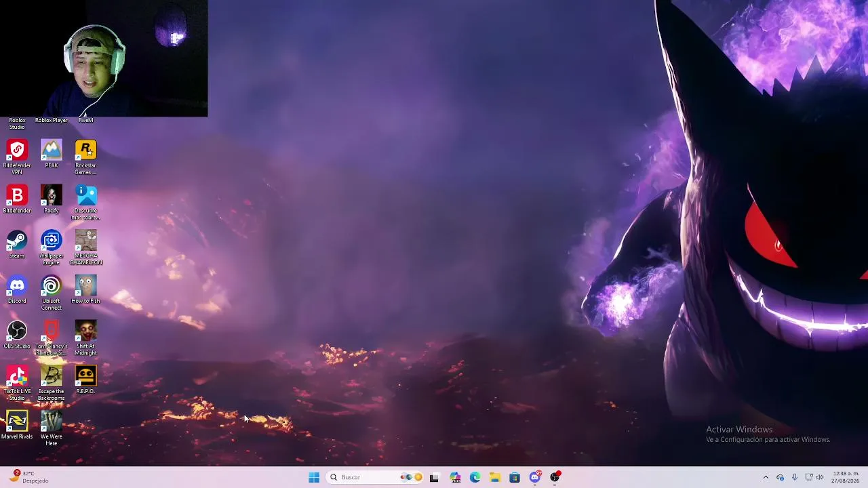
Task: Select the We Were Here game icon
Action: (51, 428)
